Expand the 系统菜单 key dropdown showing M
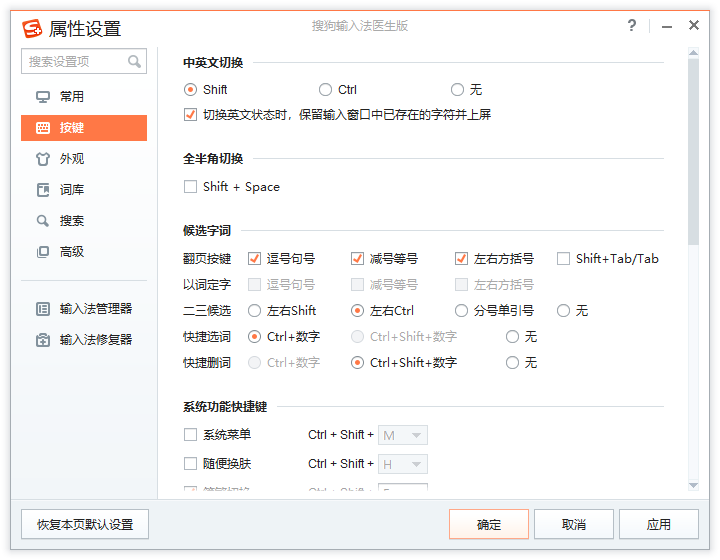 click(416, 435)
